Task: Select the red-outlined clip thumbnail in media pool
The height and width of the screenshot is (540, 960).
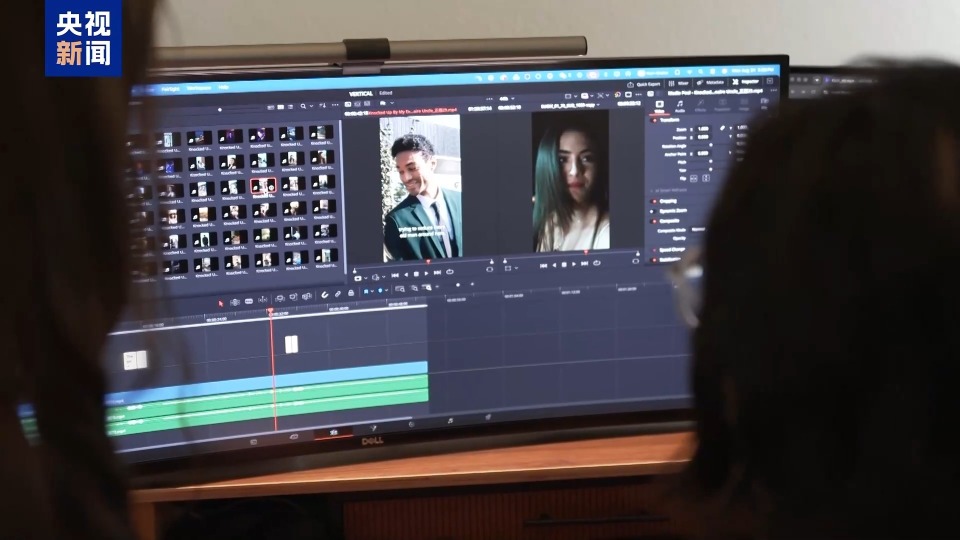Action: pos(263,186)
